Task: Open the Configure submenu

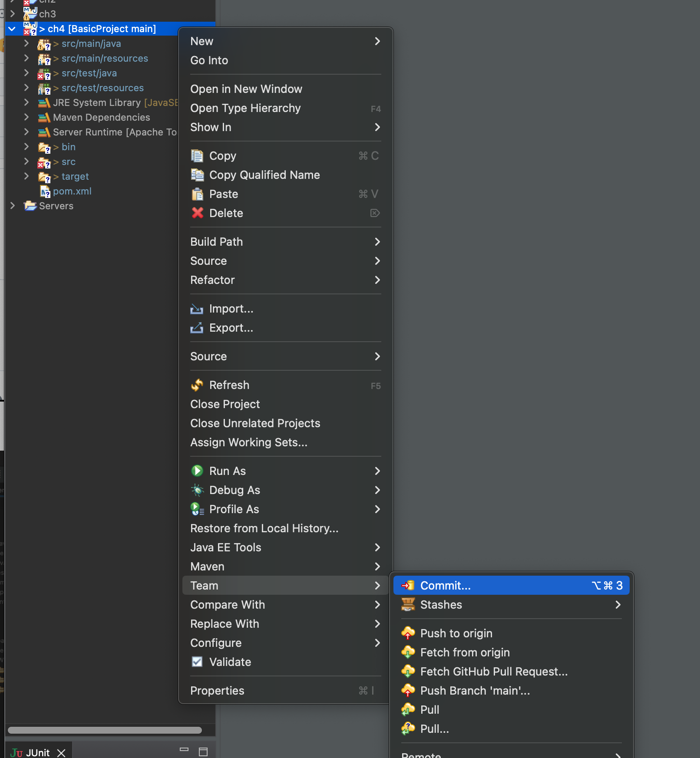Action: [285, 643]
